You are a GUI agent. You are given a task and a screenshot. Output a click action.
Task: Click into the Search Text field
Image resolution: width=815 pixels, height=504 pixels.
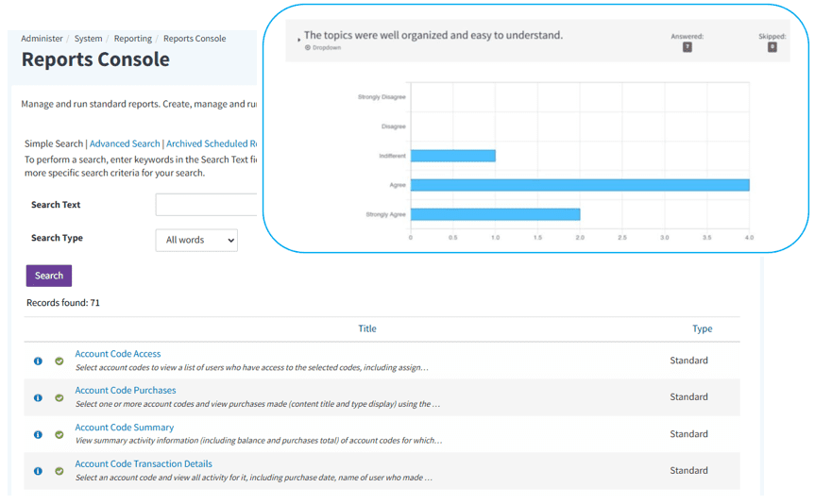click(x=208, y=205)
